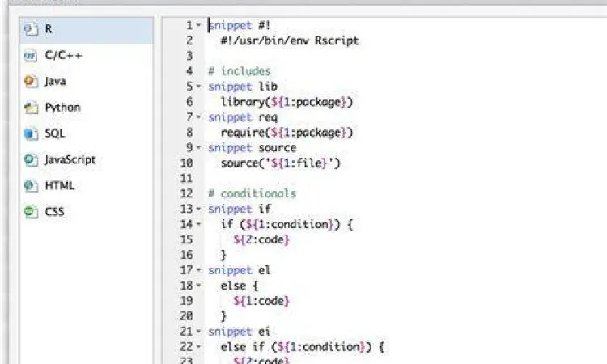Collapse the fold at line 7

point(198,116)
